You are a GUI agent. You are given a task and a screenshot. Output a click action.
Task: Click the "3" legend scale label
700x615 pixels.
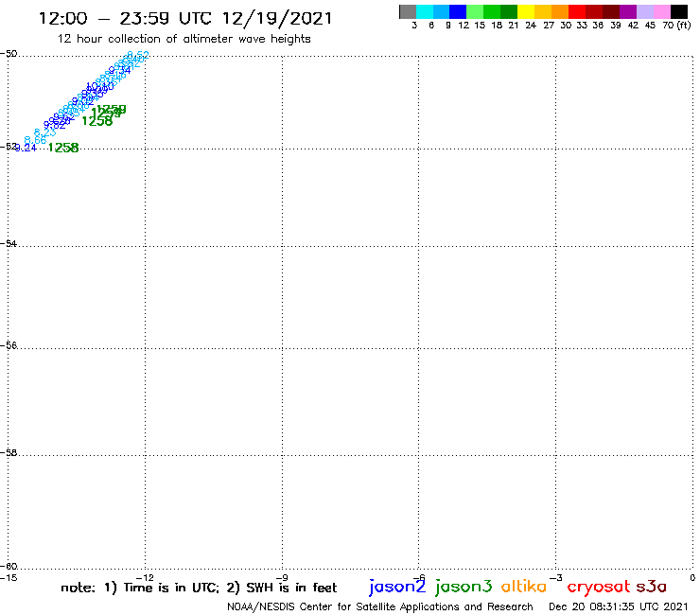point(414,26)
